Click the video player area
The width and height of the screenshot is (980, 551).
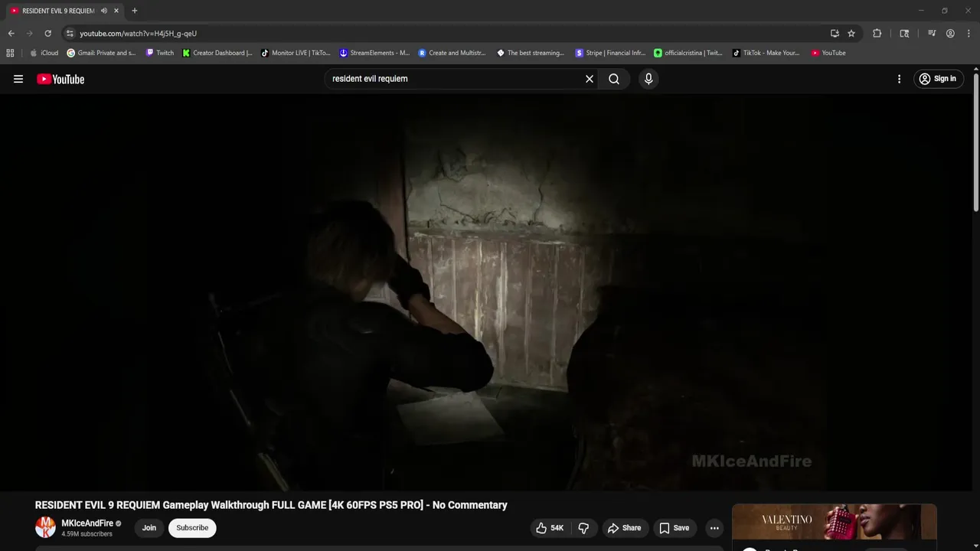[485, 292]
